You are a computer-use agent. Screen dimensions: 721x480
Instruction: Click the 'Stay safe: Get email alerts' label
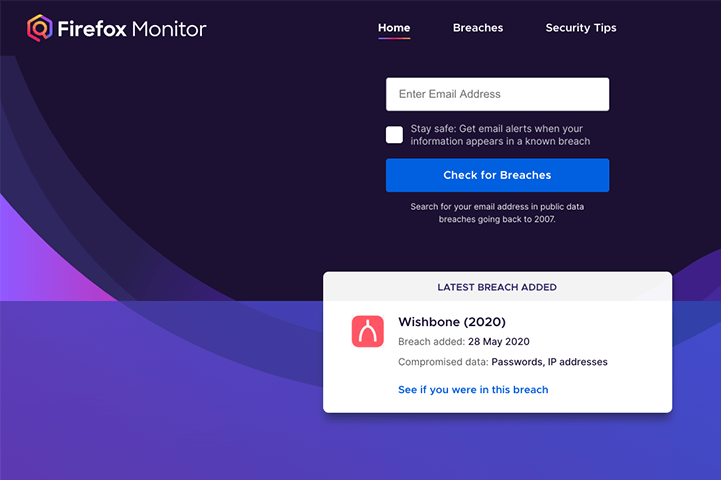pos(500,135)
